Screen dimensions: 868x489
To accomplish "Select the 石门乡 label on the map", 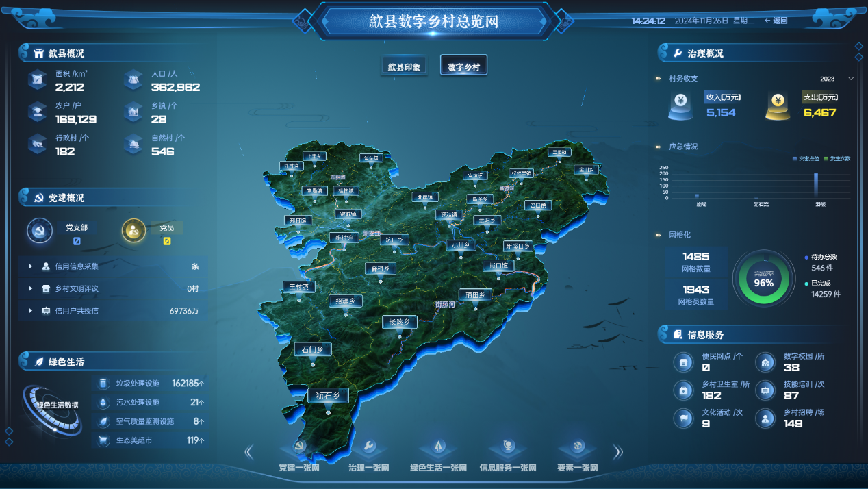I will (x=313, y=349).
